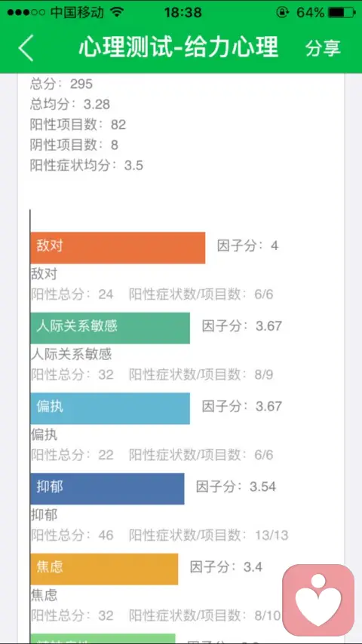Select the yellow 焦虑 bar

(x=105, y=569)
